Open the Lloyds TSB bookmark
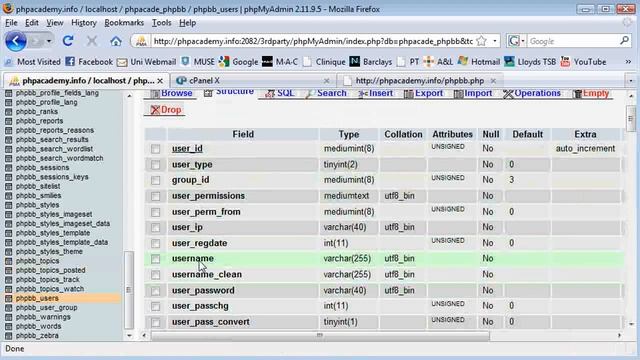Image resolution: width=640 pixels, height=360 pixels. click(x=530, y=62)
